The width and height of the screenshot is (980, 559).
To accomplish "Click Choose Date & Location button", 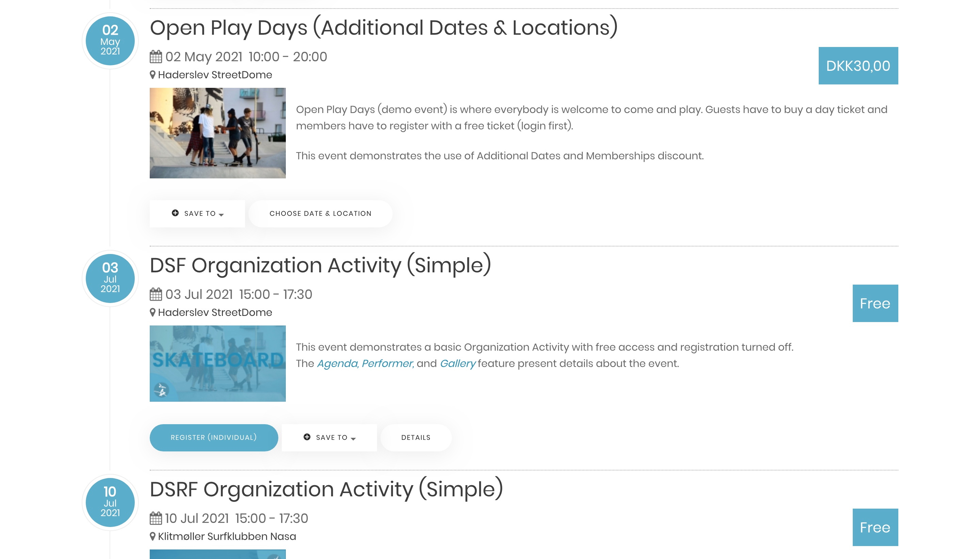I will [321, 213].
